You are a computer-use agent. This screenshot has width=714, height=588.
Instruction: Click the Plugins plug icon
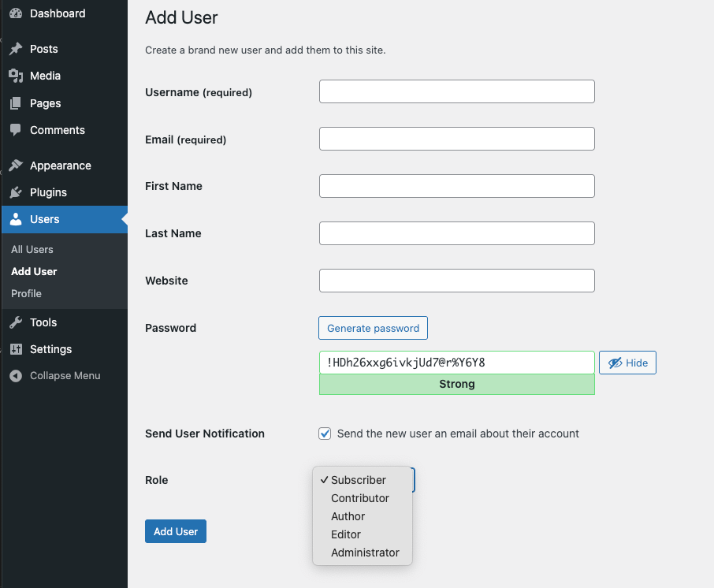16,192
